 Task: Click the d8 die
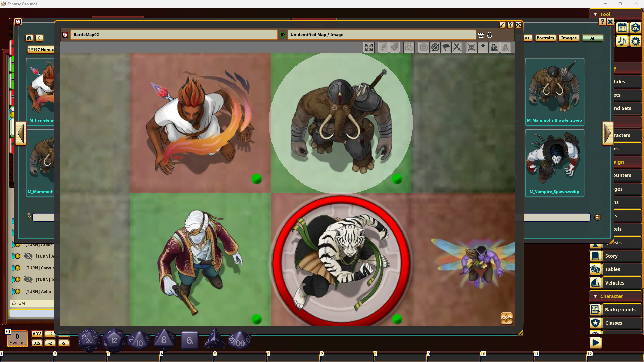tap(164, 340)
